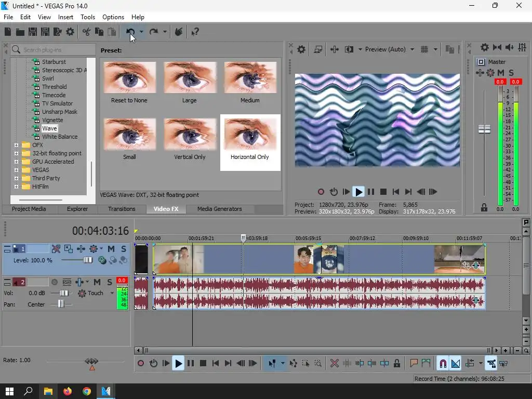Toggle preview on external monitor

pos(318,49)
